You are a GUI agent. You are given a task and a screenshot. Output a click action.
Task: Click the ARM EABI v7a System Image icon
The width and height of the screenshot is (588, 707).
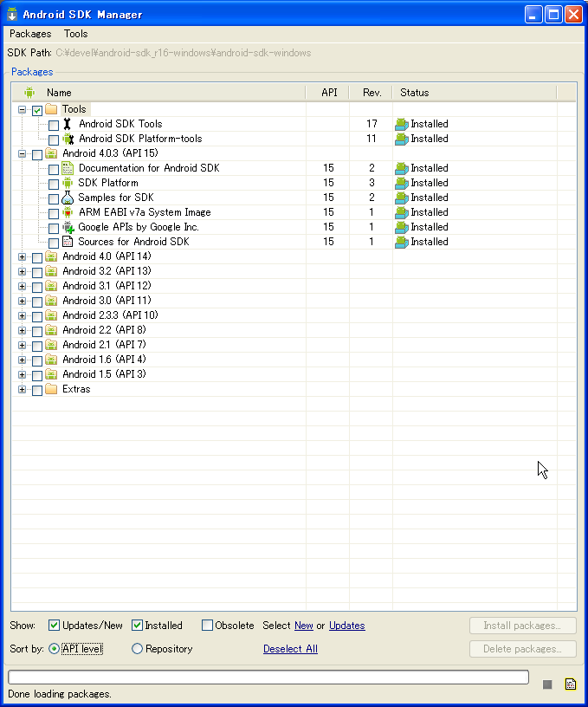tap(68, 212)
